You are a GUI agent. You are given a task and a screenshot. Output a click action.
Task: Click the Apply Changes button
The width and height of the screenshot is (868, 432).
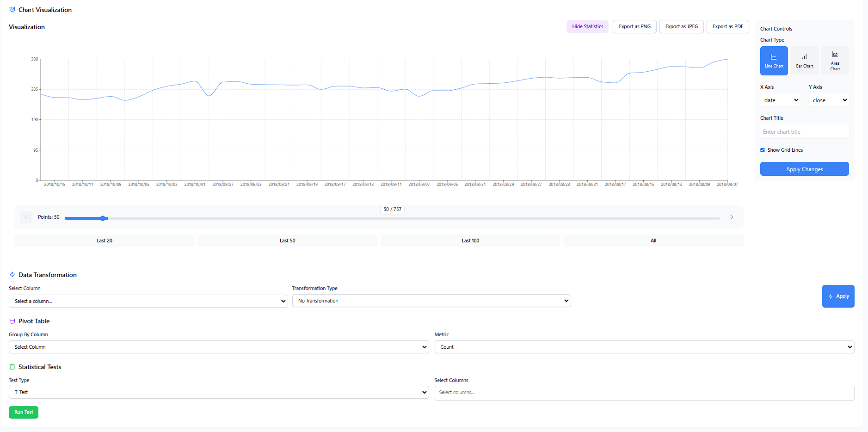[805, 169]
